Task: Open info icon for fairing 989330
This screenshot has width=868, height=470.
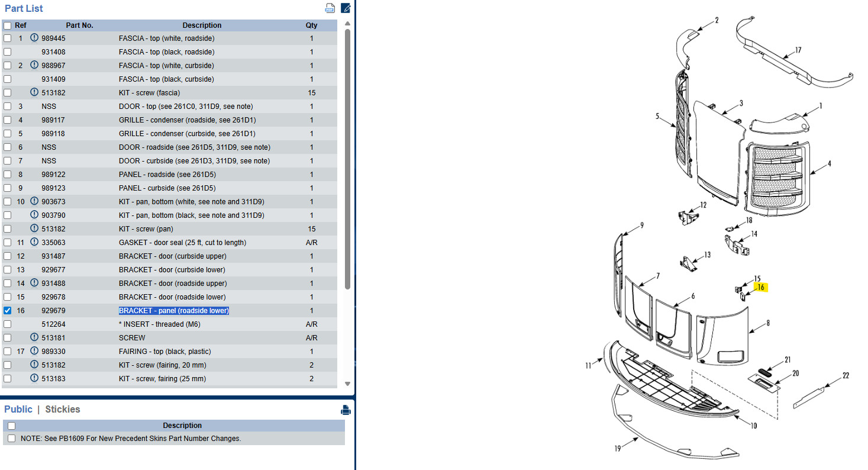Action: coord(34,351)
